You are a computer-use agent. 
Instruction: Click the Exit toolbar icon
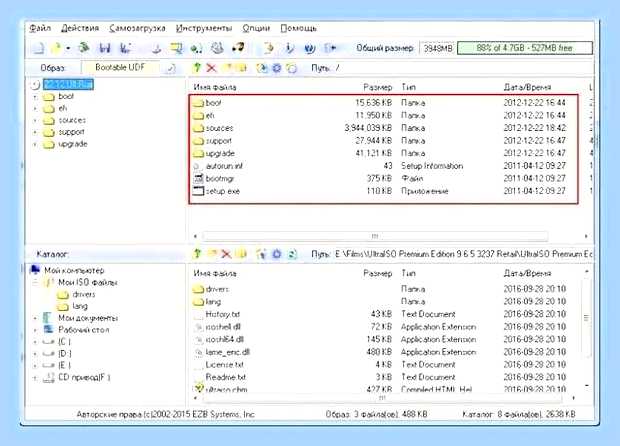tap(330, 48)
